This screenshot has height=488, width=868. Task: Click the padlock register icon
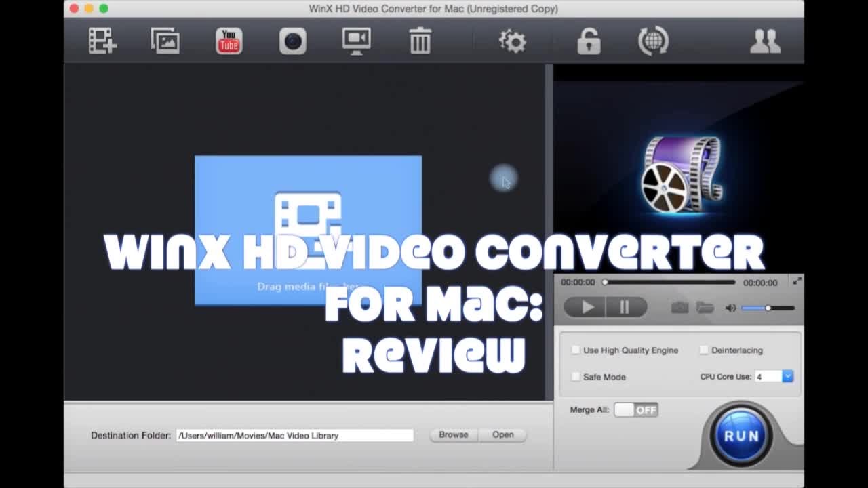[x=588, y=41]
